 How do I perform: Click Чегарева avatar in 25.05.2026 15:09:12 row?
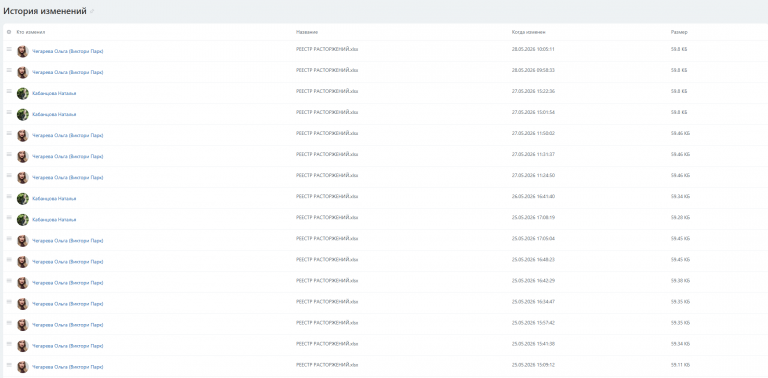23,367
